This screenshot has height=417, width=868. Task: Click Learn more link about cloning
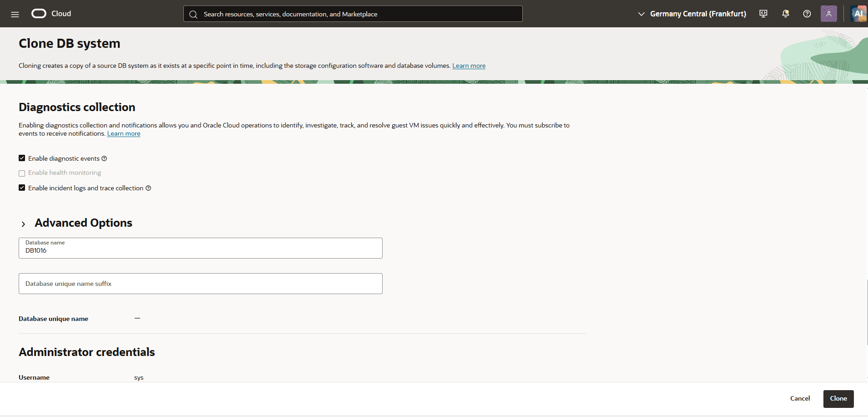coord(469,66)
